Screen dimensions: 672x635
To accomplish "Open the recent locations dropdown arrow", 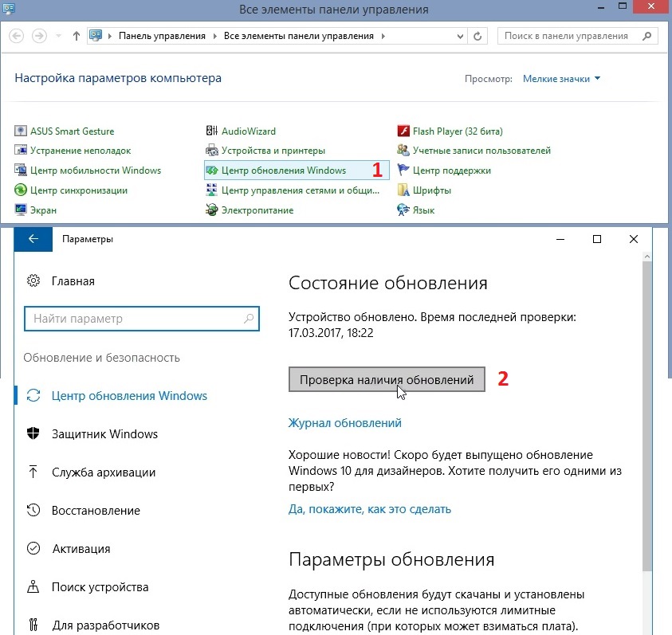I will tap(59, 36).
